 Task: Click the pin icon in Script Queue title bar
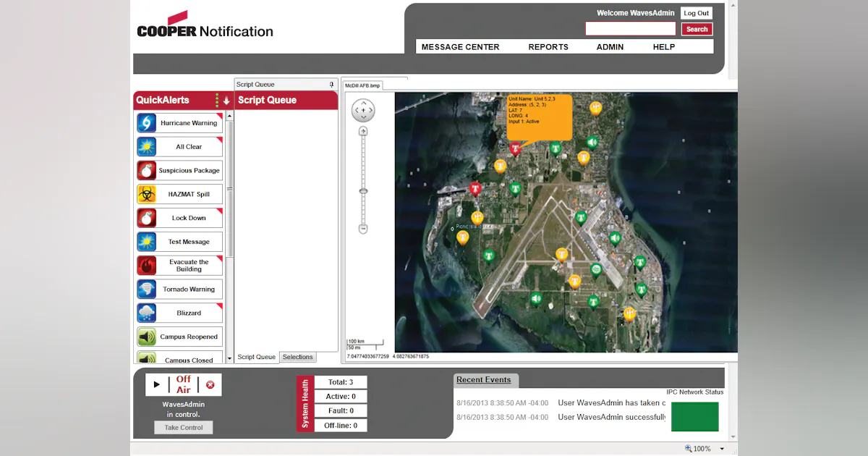pyautogui.click(x=332, y=84)
